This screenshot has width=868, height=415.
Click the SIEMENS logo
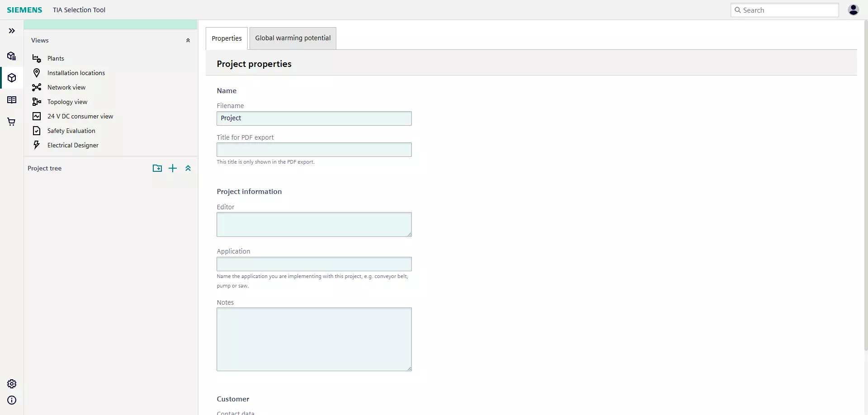pos(24,10)
